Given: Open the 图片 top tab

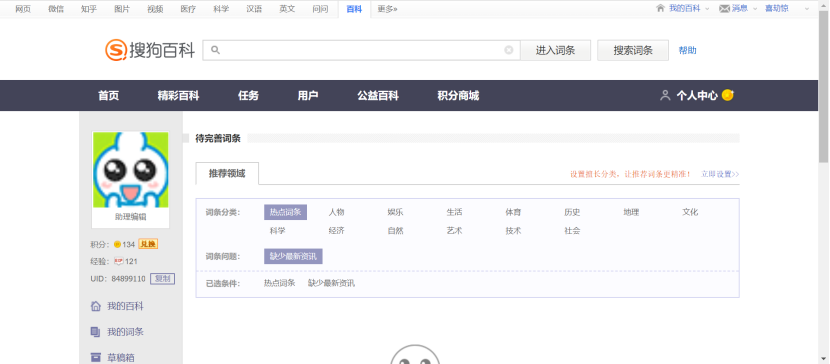Looking at the screenshot, I should [x=122, y=8].
